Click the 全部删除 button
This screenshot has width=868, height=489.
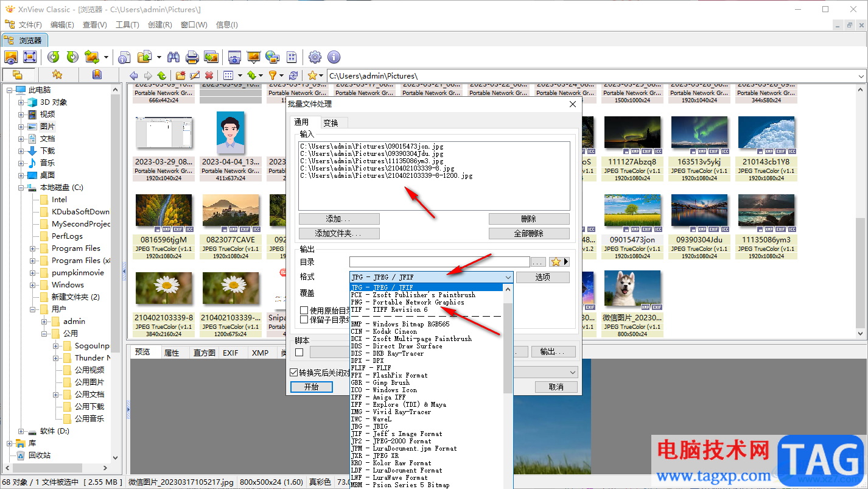[x=529, y=233]
